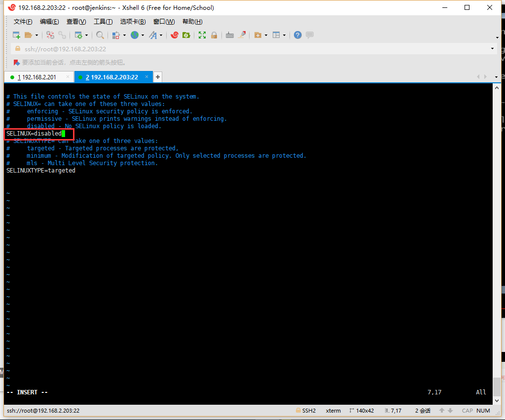Expand the Properties dropdown arrow
This screenshot has width=505, height=420.
(x=86, y=35)
